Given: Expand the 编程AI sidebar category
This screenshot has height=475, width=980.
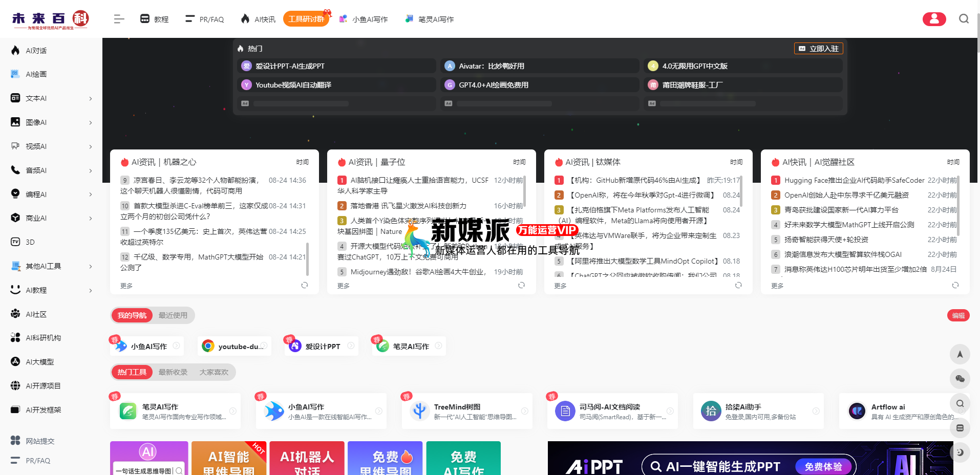Looking at the screenshot, I should [x=91, y=194].
